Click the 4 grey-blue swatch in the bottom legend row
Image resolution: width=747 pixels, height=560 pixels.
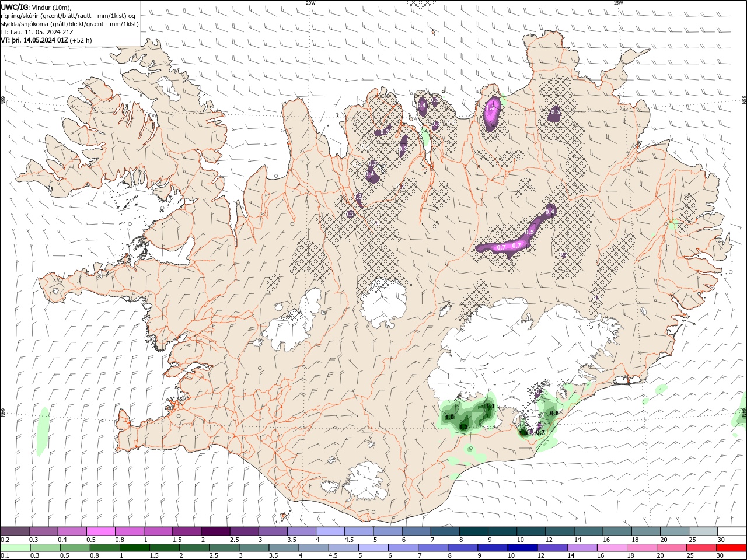[313, 548]
